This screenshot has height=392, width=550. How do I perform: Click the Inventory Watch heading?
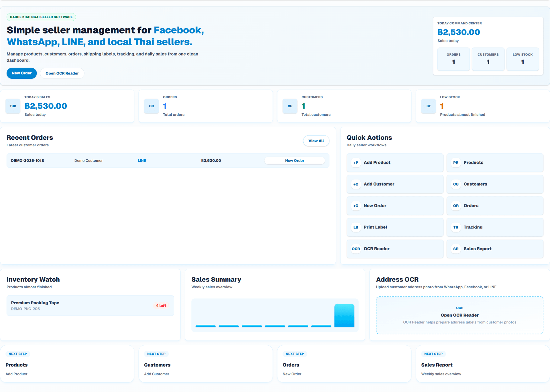[33, 279]
